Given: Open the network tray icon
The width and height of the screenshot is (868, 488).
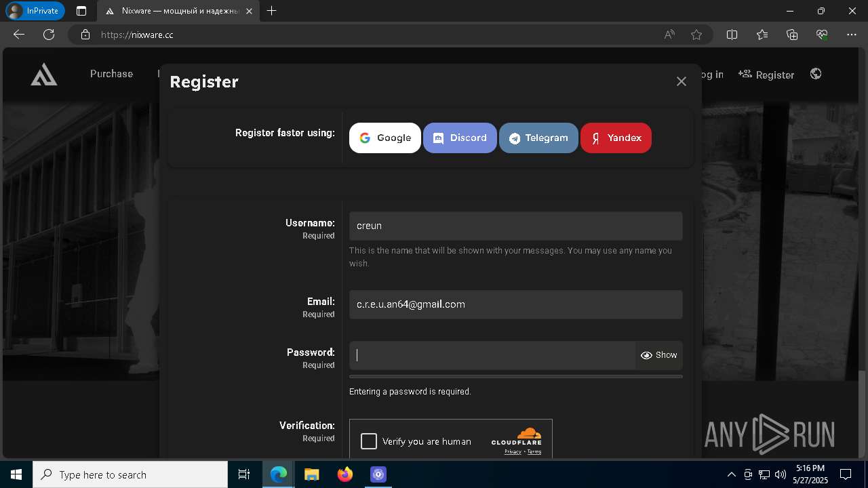Looking at the screenshot, I should [x=764, y=474].
